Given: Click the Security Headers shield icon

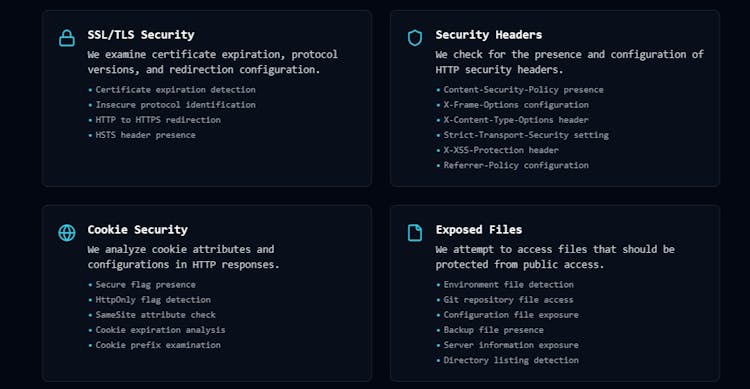Looking at the screenshot, I should 415,38.
